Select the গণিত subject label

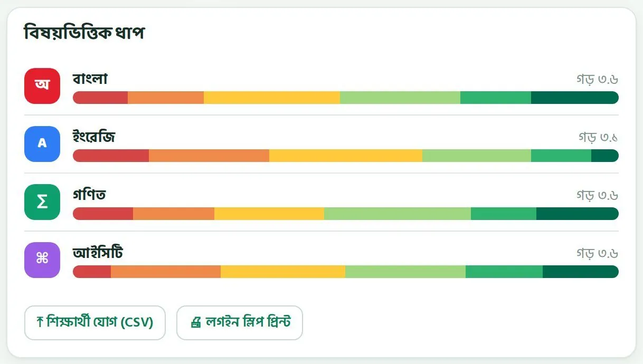[89, 195]
